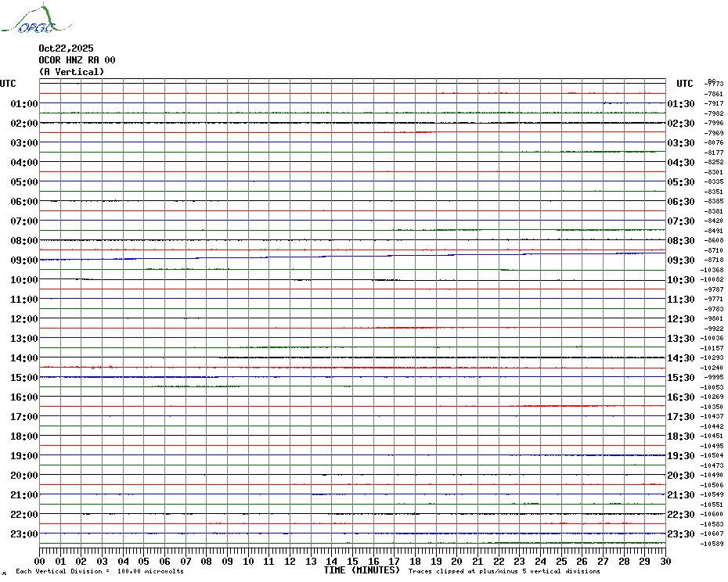This screenshot has width=728, height=582.
Task: Click the UTC label on the right axis
Action: [x=684, y=84]
